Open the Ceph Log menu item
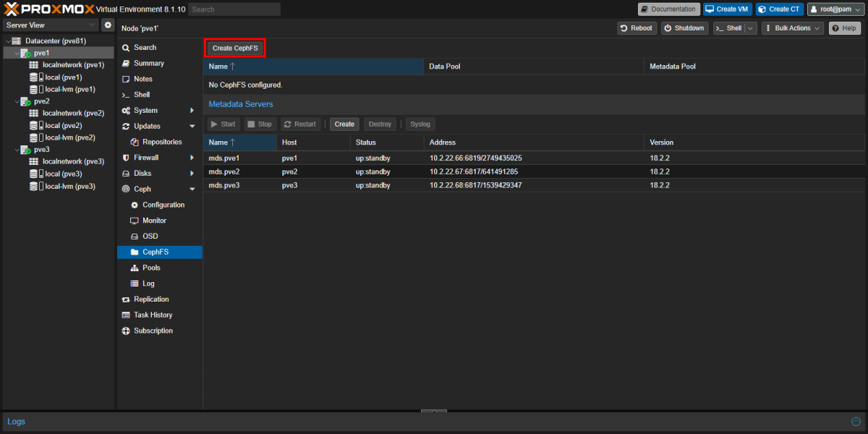 [x=160, y=284]
